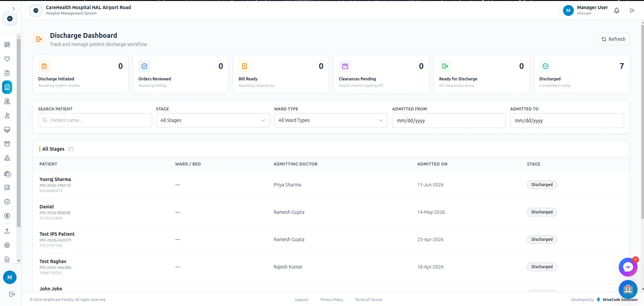The width and height of the screenshot is (644, 306).
Task: Click the Terms of Service link
Action: [369, 300]
